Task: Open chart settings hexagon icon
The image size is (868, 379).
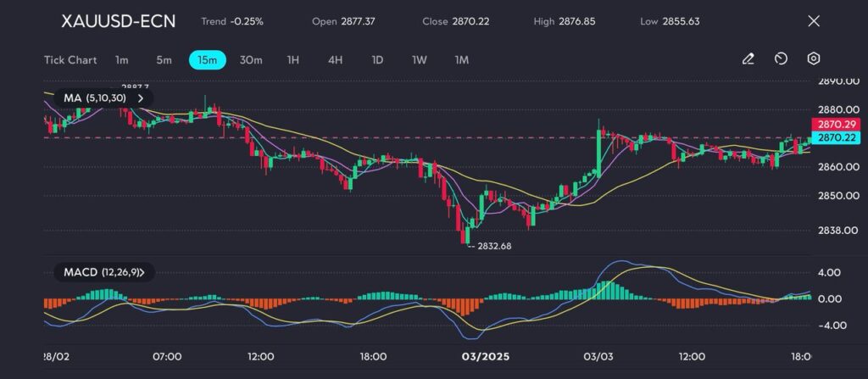Action: point(813,59)
